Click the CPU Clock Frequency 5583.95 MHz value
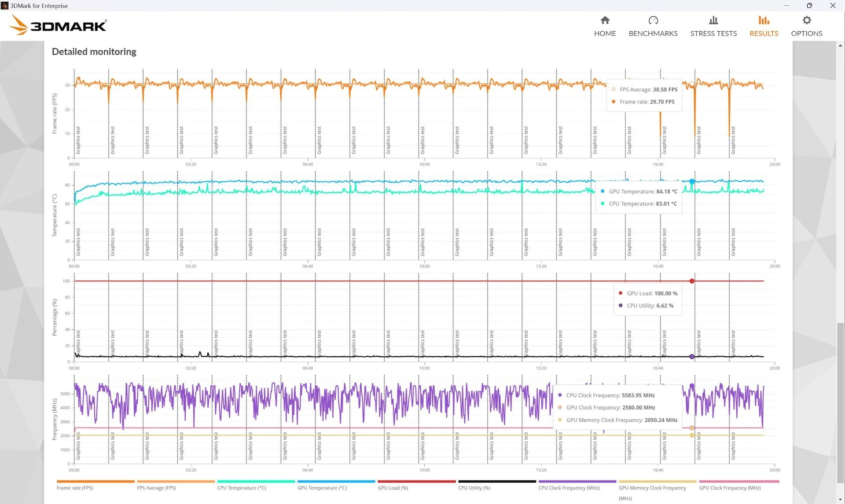This screenshot has height=504, width=845. click(638, 395)
